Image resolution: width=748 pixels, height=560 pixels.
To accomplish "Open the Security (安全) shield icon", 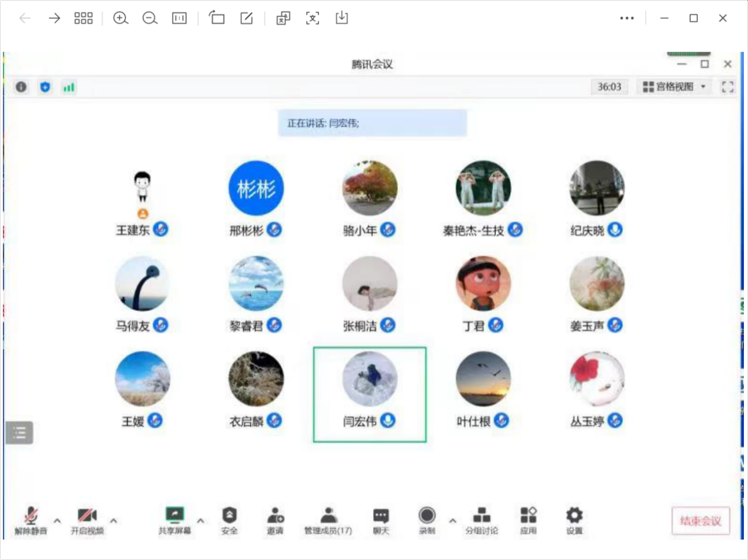I will tap(229, 516).
